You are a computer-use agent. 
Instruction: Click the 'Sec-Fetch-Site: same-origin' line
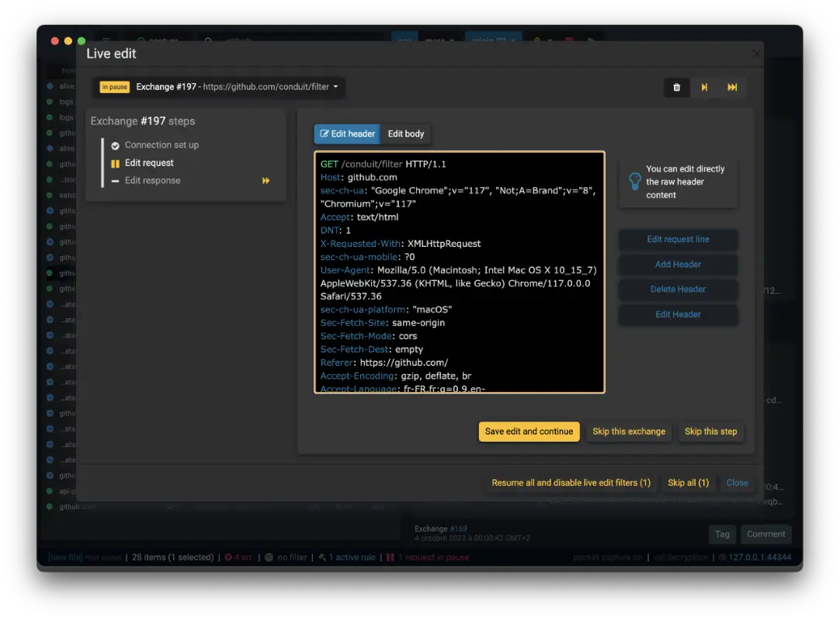pyautogui.click(x=383, y=323)
